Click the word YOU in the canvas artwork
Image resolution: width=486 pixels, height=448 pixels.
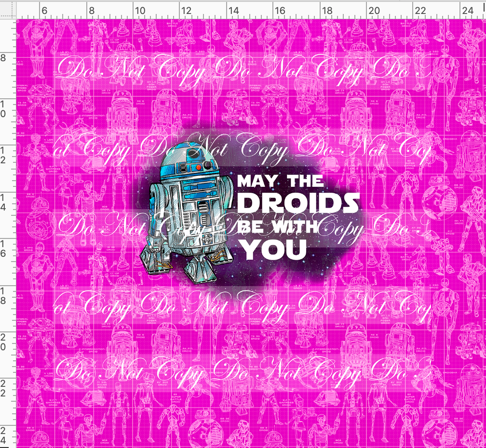[x=274, y=249]
